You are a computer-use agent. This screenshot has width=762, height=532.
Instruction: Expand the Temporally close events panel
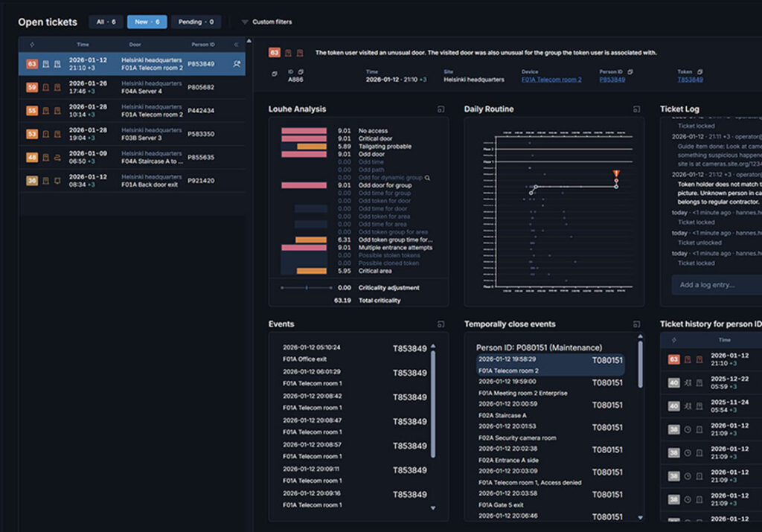click(636, 324)
